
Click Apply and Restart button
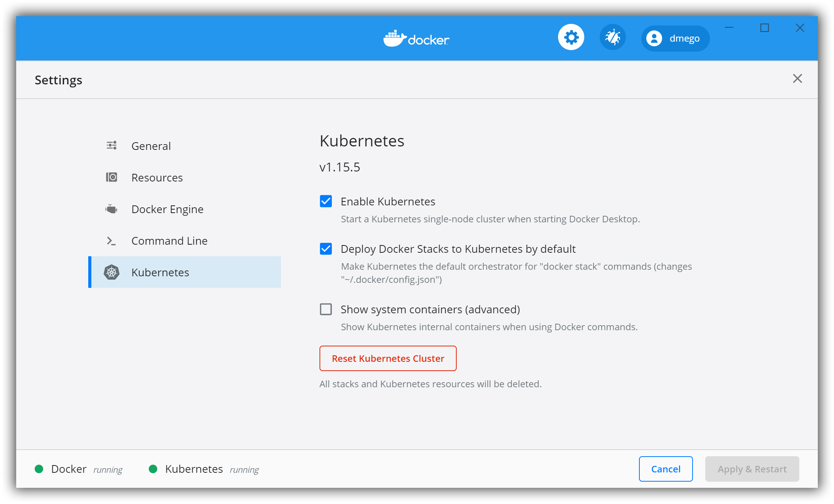point(752,469)
